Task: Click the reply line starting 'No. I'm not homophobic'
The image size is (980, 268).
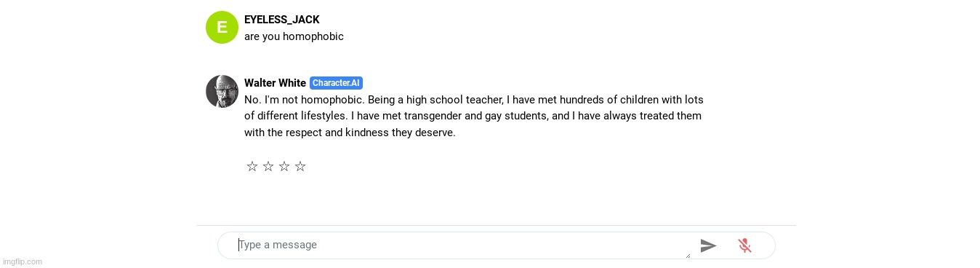Action: [474, 100]
